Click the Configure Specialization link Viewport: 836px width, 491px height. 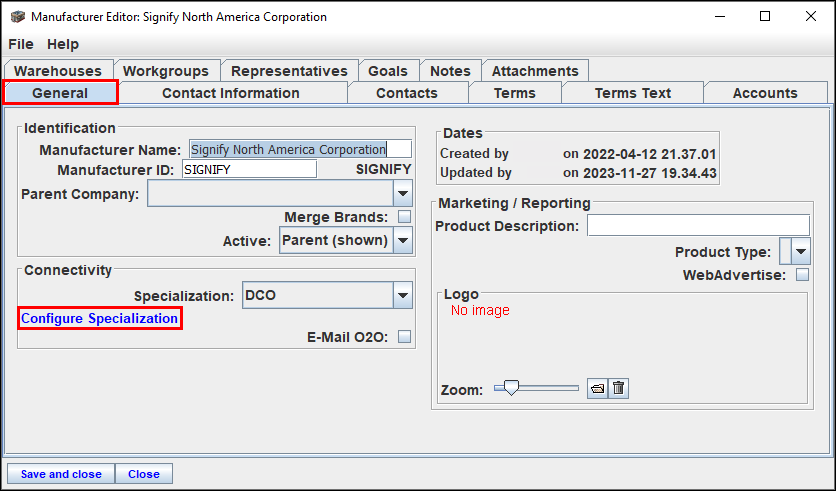click(100, 318)
